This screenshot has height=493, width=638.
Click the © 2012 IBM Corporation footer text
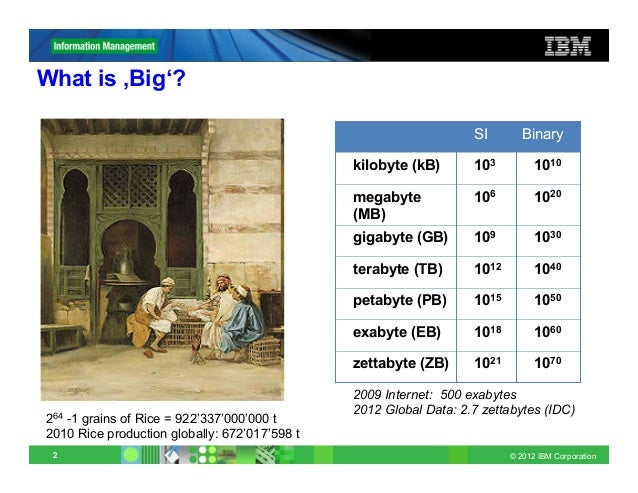(553, 456)
